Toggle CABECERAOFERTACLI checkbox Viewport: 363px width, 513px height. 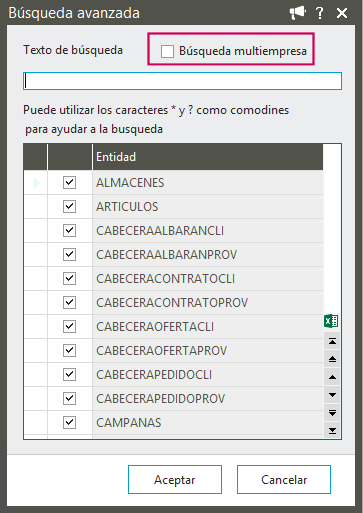[69, 326]
